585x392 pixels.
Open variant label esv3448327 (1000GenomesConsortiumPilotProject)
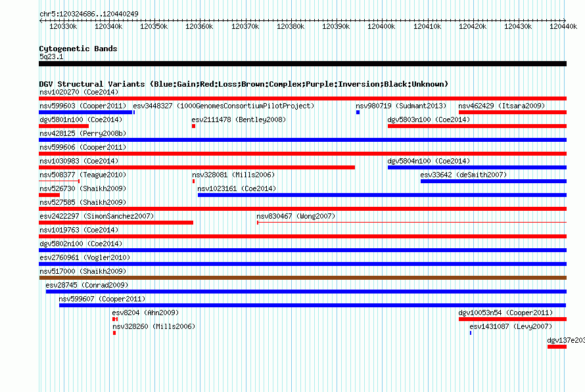tap(223, 106)
